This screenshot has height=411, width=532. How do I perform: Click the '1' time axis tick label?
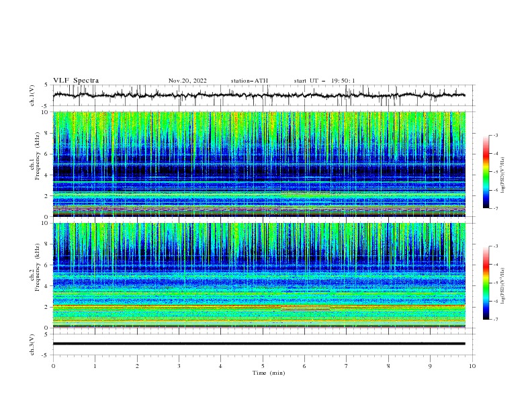(95, 366)
